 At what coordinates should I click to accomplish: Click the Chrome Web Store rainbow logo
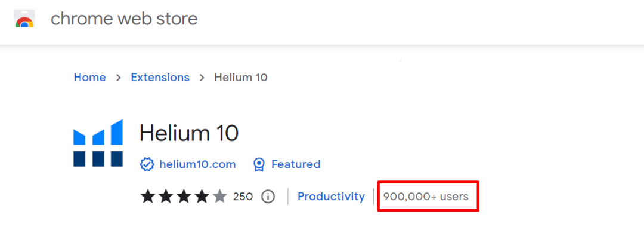(24, 20)
